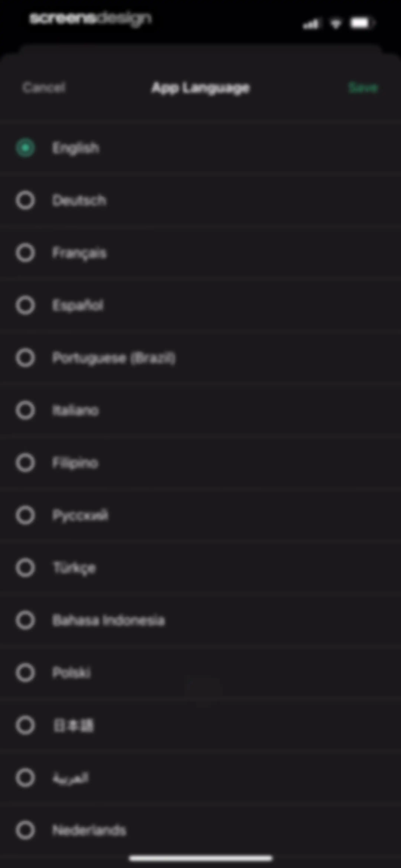Select Portuguese (Brazil) radio button
Image resolution: width=401 pixels, height=868 pixels.
click(x=25, y=358)
